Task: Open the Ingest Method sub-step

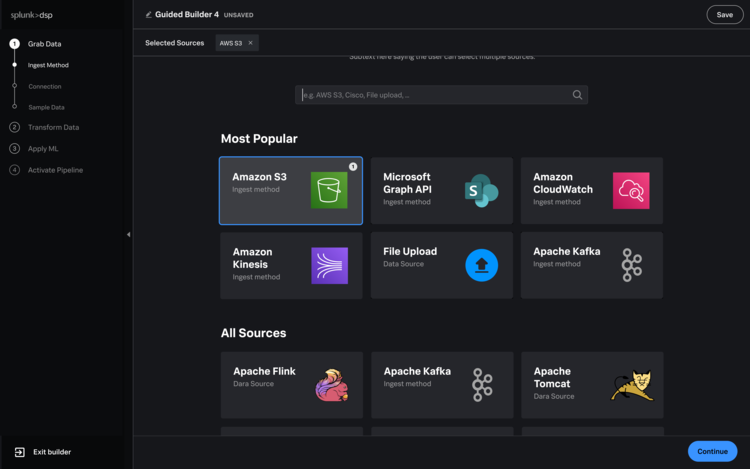Action: pyautogui.click(x=48, y=65)
